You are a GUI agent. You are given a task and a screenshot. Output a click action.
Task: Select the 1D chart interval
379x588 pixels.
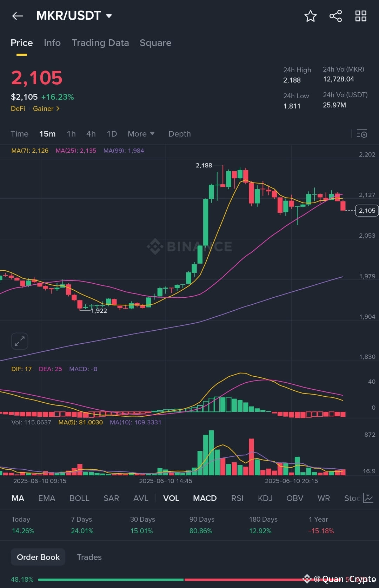pos(112,134)
